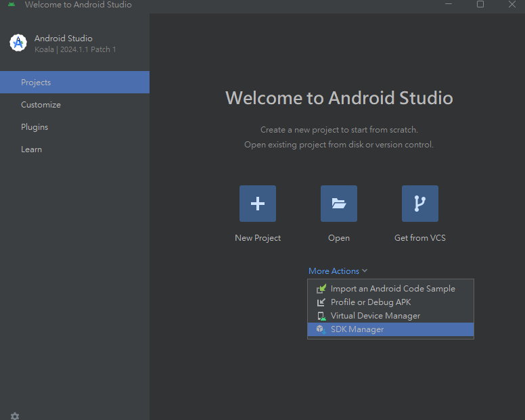Viewport: 525px width, 420px height.
Task: Click the Get from VCS label
Action: point(420,238)
